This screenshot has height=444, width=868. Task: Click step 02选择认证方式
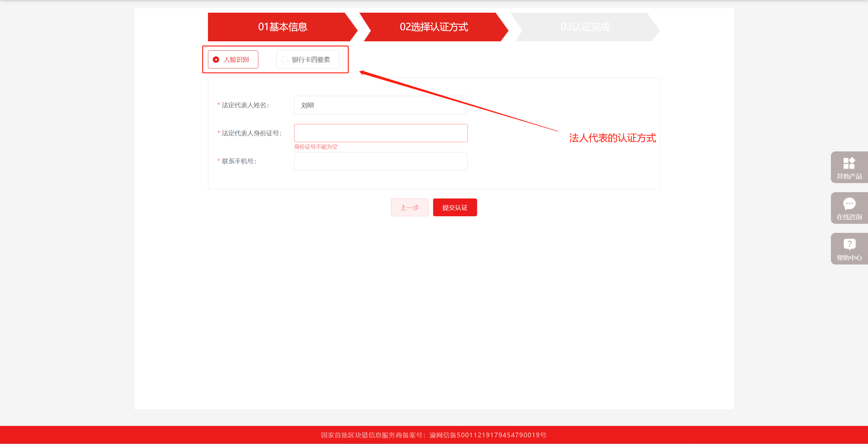(433, 27)
